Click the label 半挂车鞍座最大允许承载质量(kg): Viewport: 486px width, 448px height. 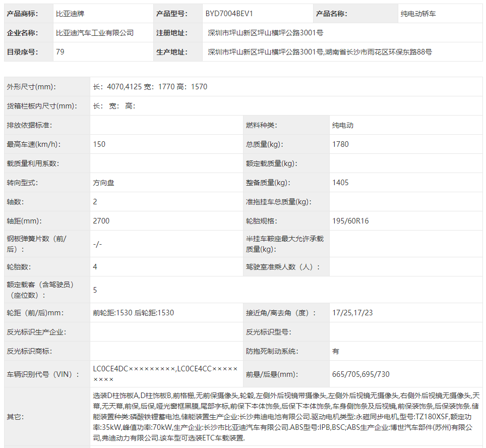(285, 244)
